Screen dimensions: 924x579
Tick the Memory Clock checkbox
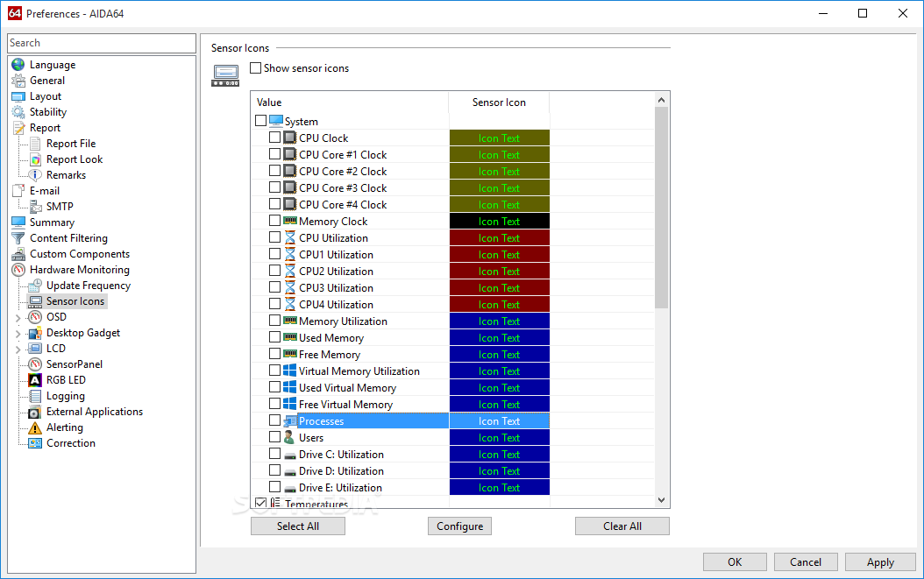[274, 220]
